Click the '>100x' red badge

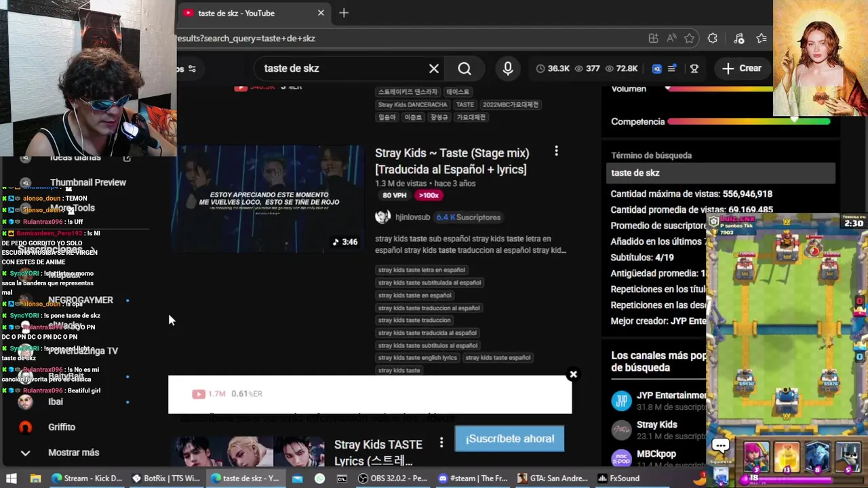(429, 195)
